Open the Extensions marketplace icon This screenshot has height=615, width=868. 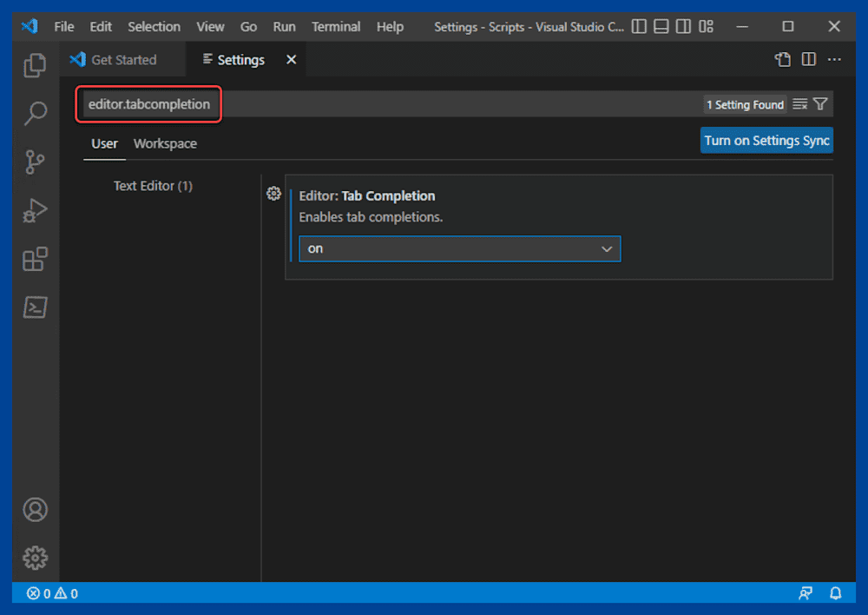(35, 259)
